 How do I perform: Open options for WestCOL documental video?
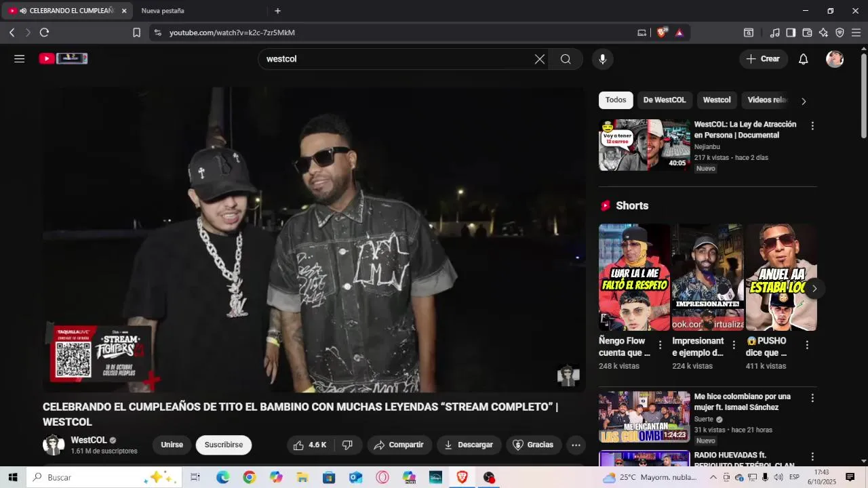812,126
